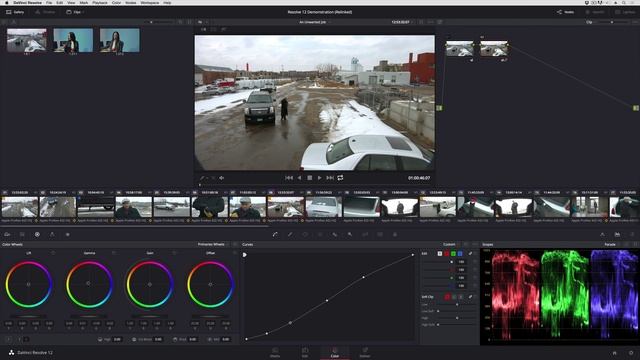The width and height of the screenshot is (640, 360).
Task: Open the Gallery panel button
Action: [x=15, y=12]
